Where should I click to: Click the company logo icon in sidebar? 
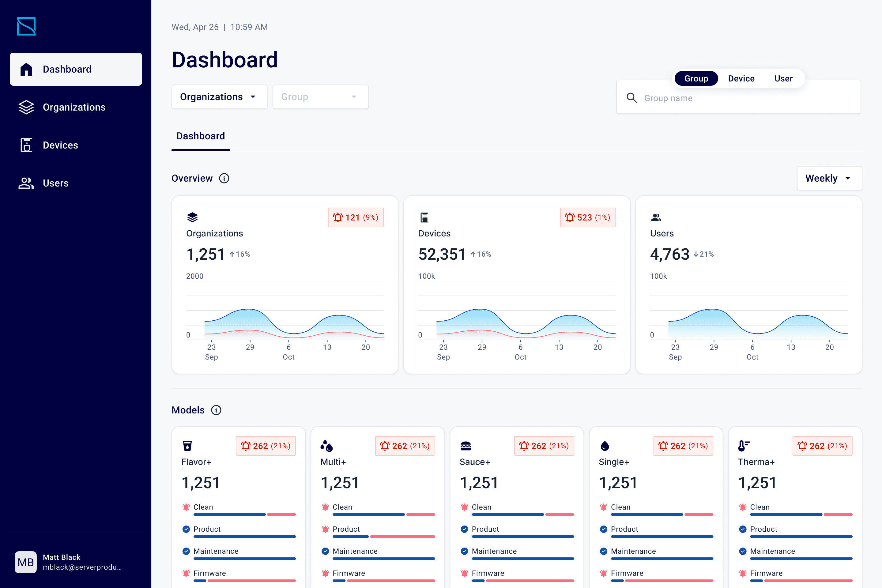(x=26, y=26)
